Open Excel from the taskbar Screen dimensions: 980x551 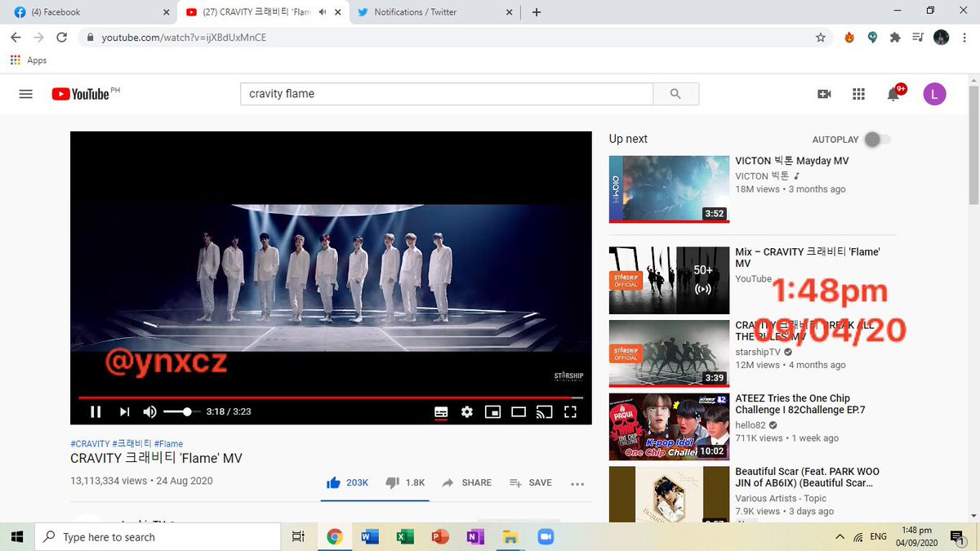(404, 536)
